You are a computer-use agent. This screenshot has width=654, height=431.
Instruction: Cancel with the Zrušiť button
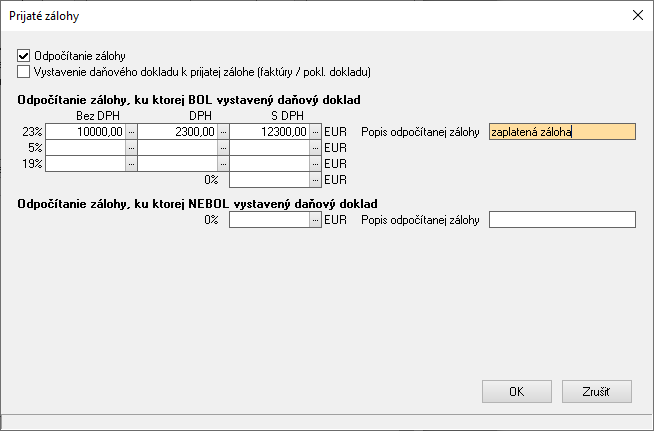tap(596, 391)
